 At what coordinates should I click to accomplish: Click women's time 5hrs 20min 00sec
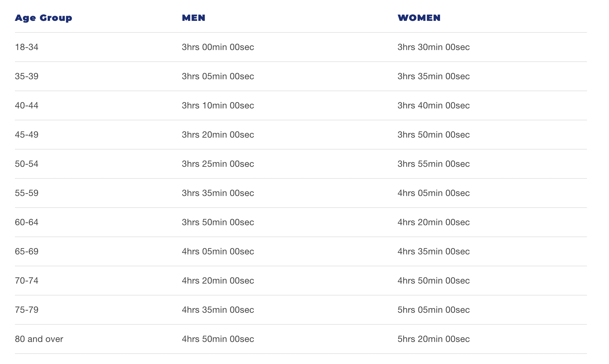(x=434, y=339)
